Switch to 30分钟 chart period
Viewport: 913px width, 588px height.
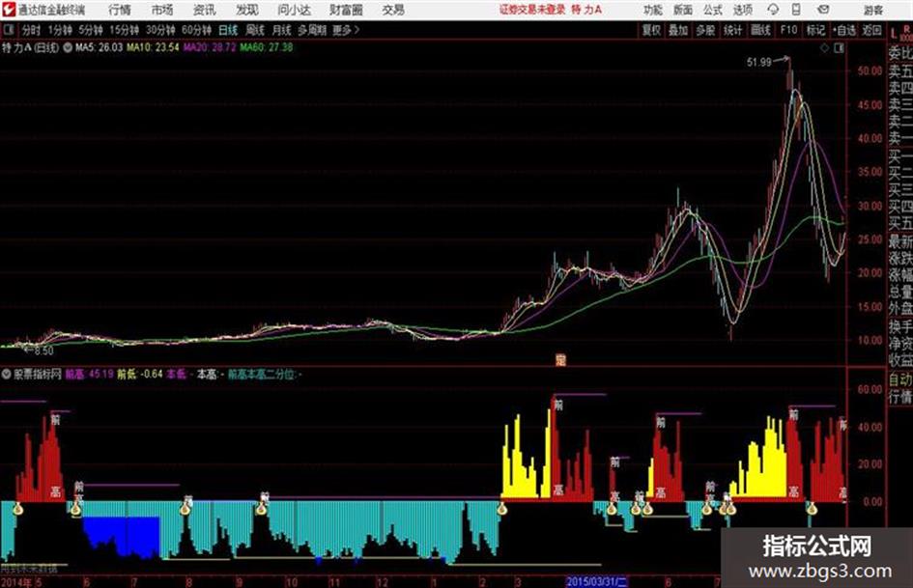click(x=160, y=30)
